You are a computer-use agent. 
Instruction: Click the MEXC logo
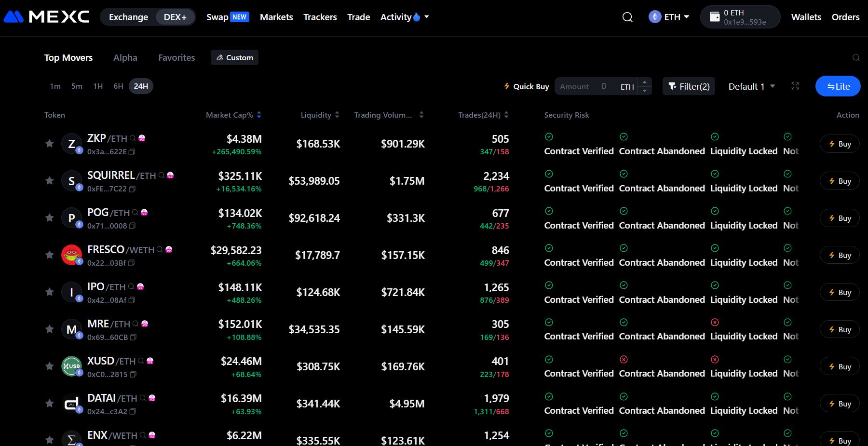pyautogui.click(x=47, y=17)
